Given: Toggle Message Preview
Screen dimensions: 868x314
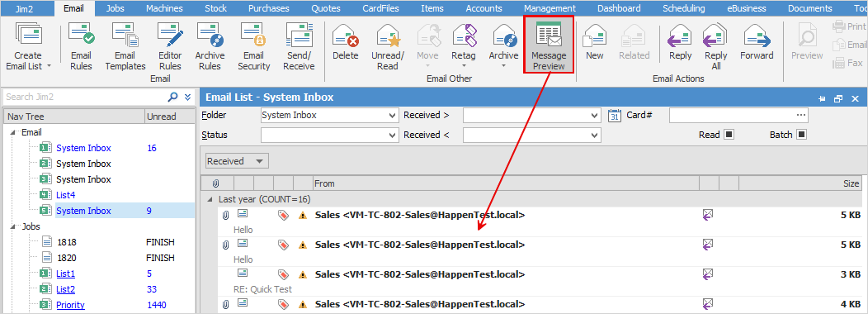Looking at the screenshot, I should pos(548,45).
